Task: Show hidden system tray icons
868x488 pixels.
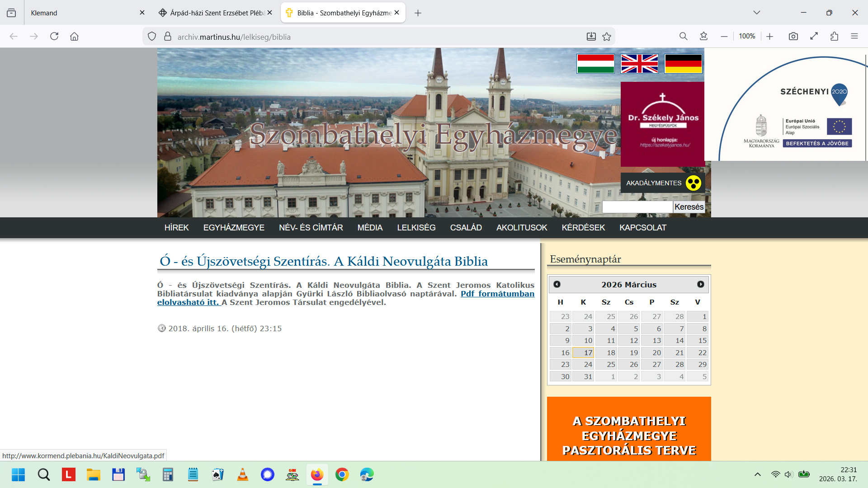Action: point(757,474)
